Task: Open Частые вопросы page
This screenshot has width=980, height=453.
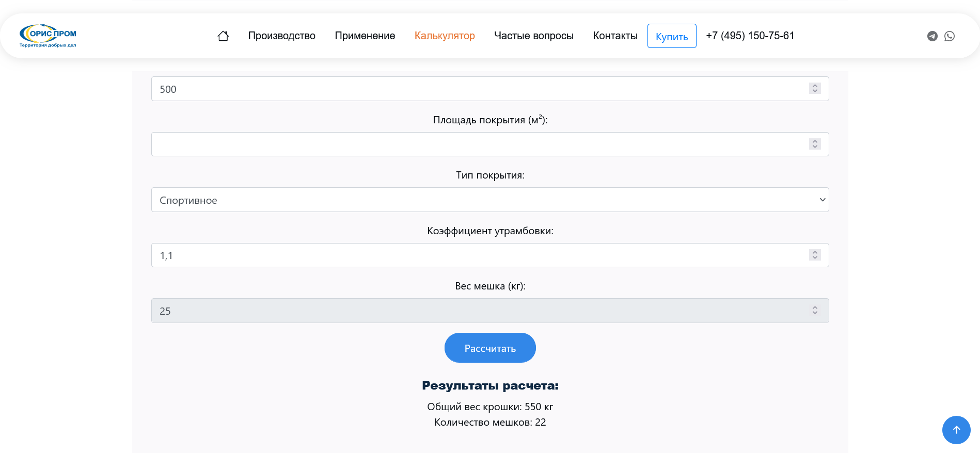Action: (x=533, y=36)
